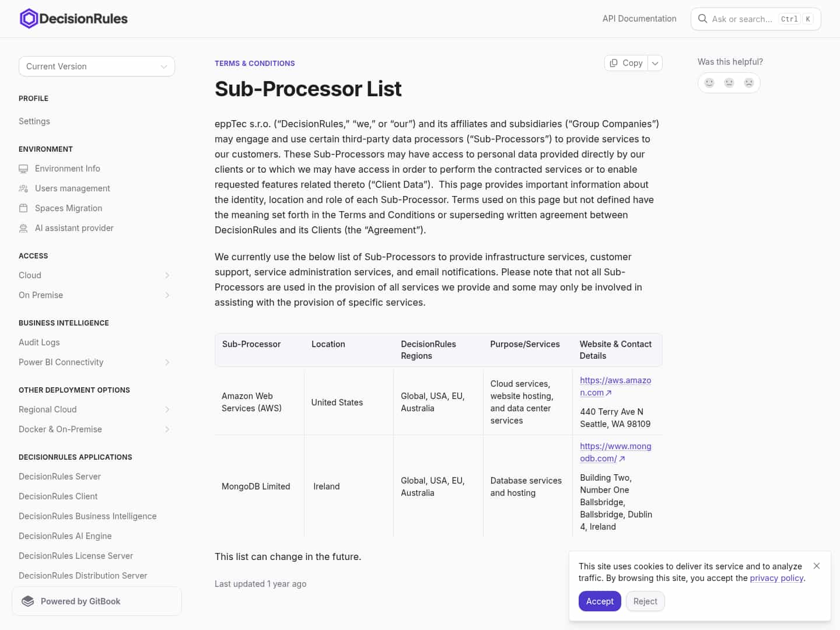Click the Users management people icon
The width and height of the screenshot is (840, 630).
(x=23, y=188)
